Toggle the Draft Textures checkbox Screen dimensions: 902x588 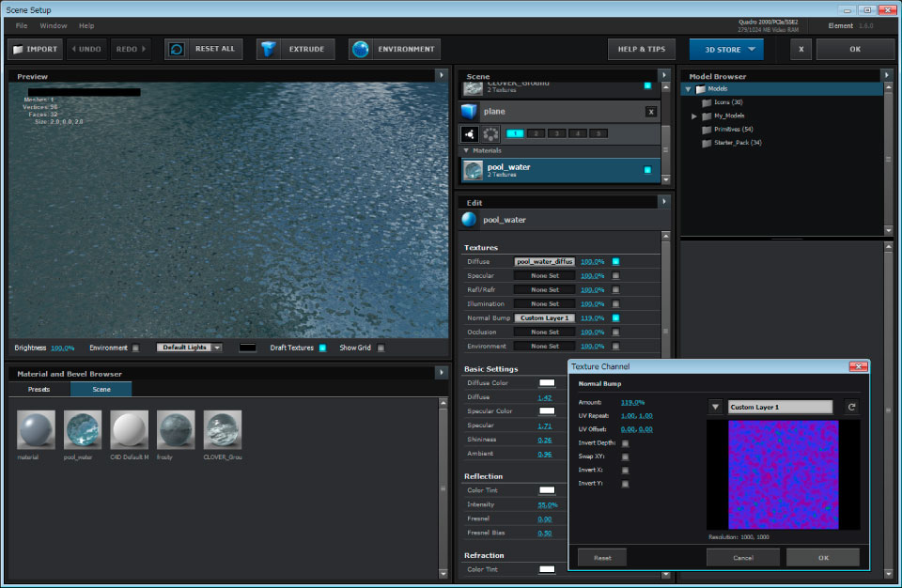click(322, 348)
